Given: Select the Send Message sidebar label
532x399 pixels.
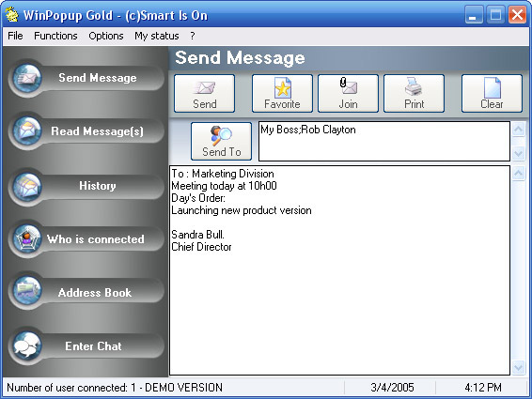Looking at the screenshot, I should pos(98,78).
